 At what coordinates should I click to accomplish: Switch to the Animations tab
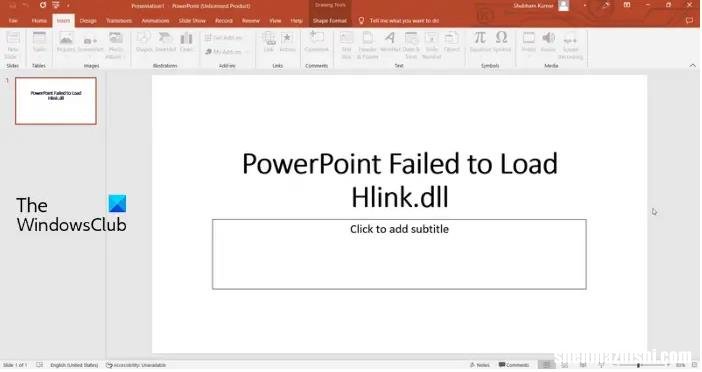[x=155, y=21]
